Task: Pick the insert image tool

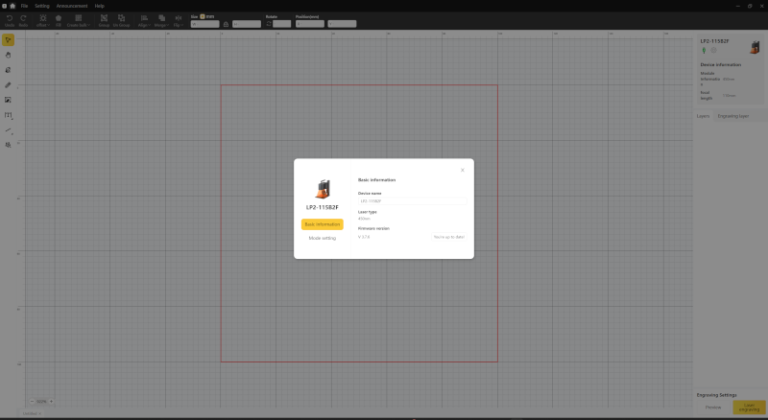Action: (x=8, y=100)
